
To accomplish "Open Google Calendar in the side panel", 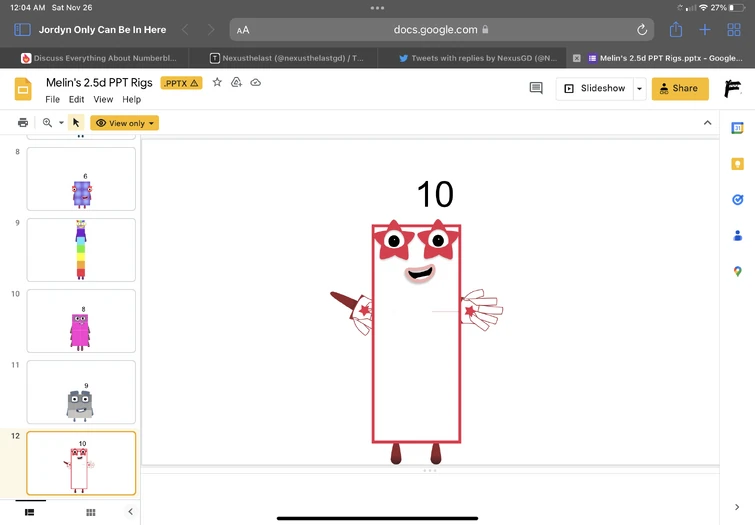I will click(738, 128).
